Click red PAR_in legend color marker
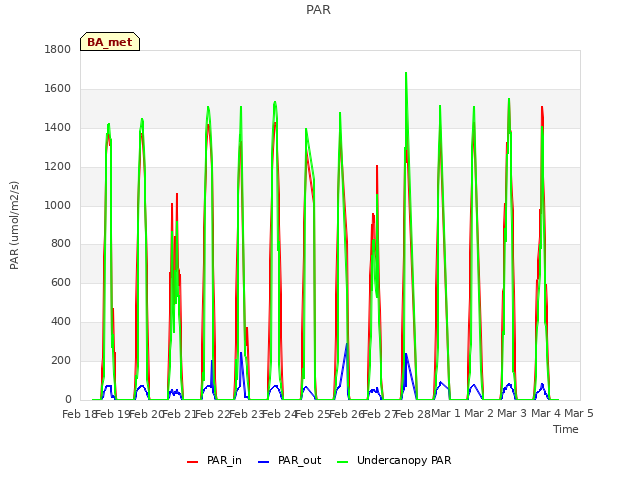The width and height of the screenshot is (640, 480). coord(192,462)
